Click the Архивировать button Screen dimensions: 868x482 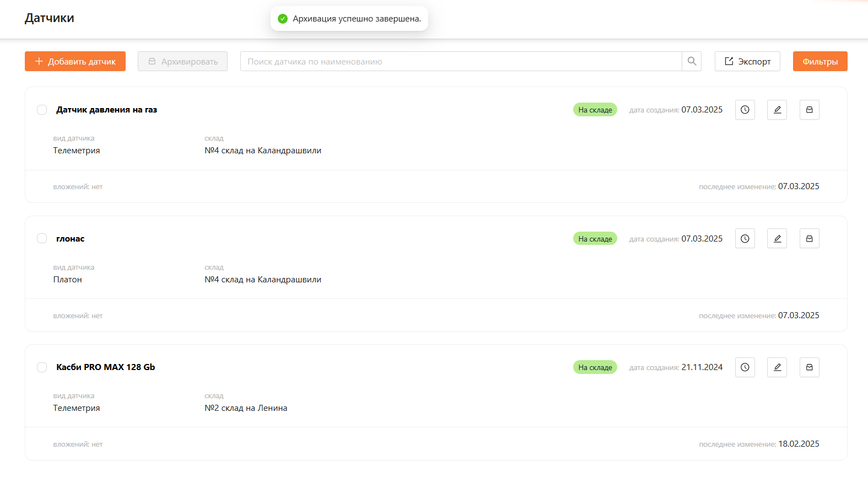point(182,61)
